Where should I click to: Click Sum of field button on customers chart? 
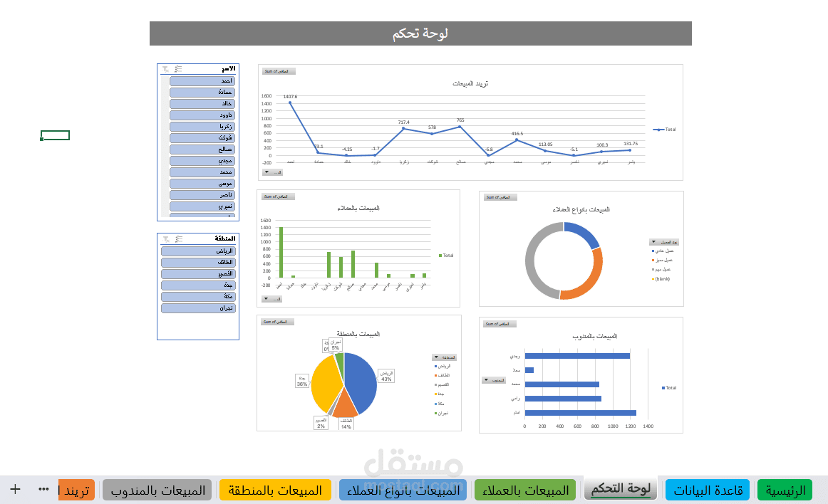(x=278, y=197)
